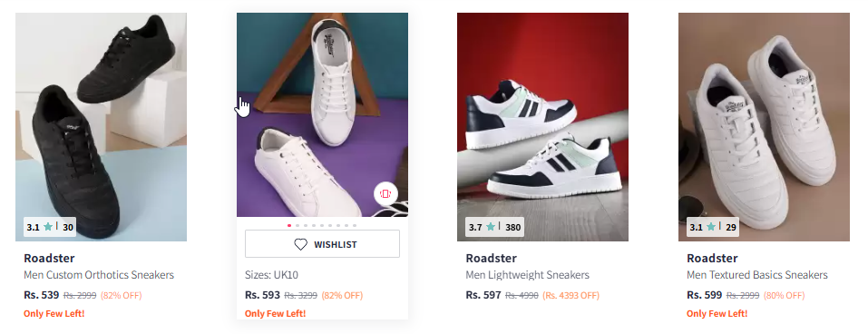Open the black Custom Orthotics Sneakers image
The height and width of the screenshot is (334, 868).
coord(101,127)
